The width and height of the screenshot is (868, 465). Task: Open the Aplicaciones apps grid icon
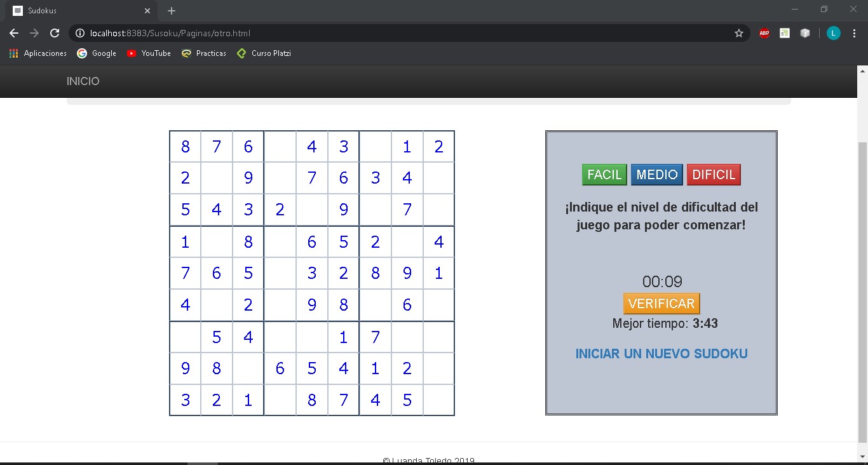point(13,53)
